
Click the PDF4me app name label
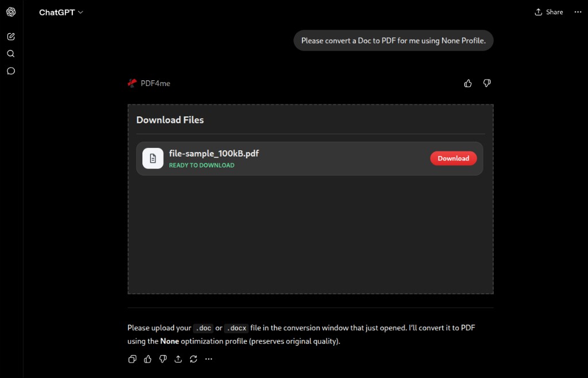click(155, 84)
